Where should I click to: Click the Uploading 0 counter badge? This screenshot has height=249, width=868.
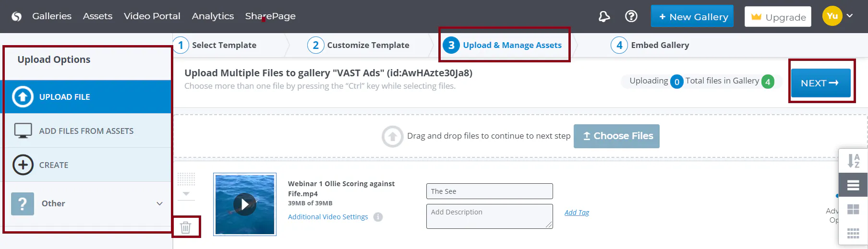(x=676, y=82)
